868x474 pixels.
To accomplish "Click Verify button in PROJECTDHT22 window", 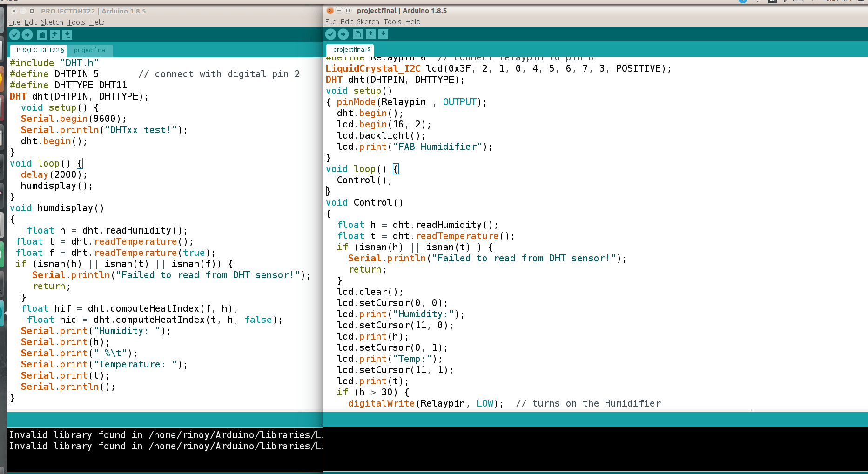I will coord(14,34).
